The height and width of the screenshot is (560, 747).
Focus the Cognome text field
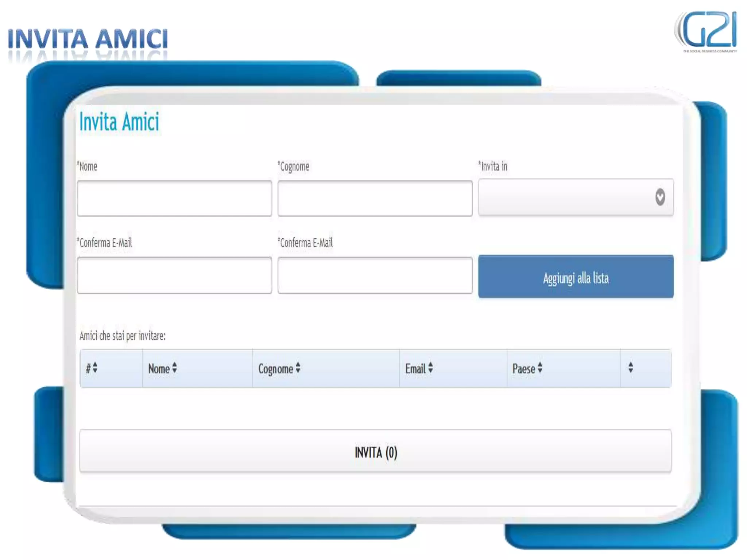click(x=375, y=199)
